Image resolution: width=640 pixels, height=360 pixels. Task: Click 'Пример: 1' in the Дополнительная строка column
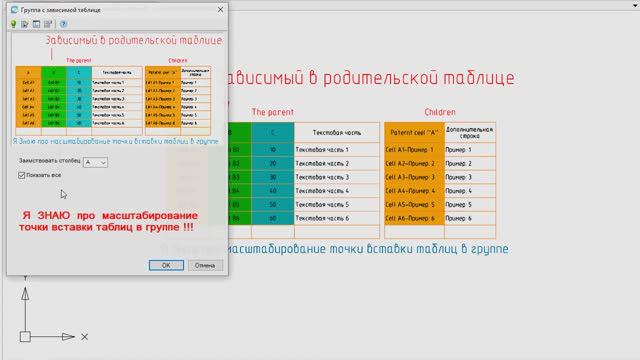pyautogui.click(x=470, y=149)
